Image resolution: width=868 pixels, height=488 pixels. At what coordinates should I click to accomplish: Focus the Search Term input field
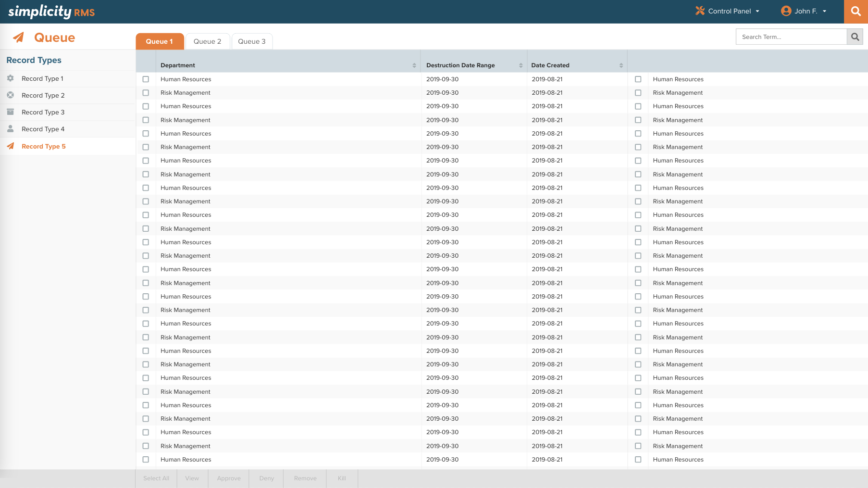pos(791,37)
